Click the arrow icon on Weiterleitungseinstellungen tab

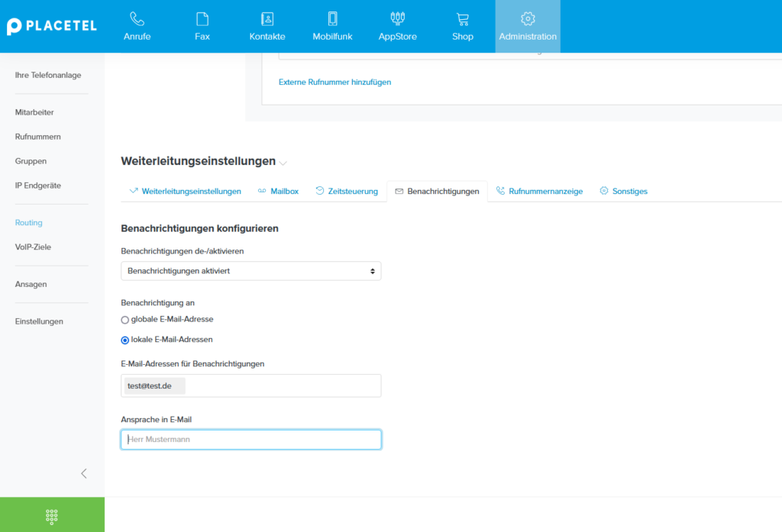[x=134, y=191]
